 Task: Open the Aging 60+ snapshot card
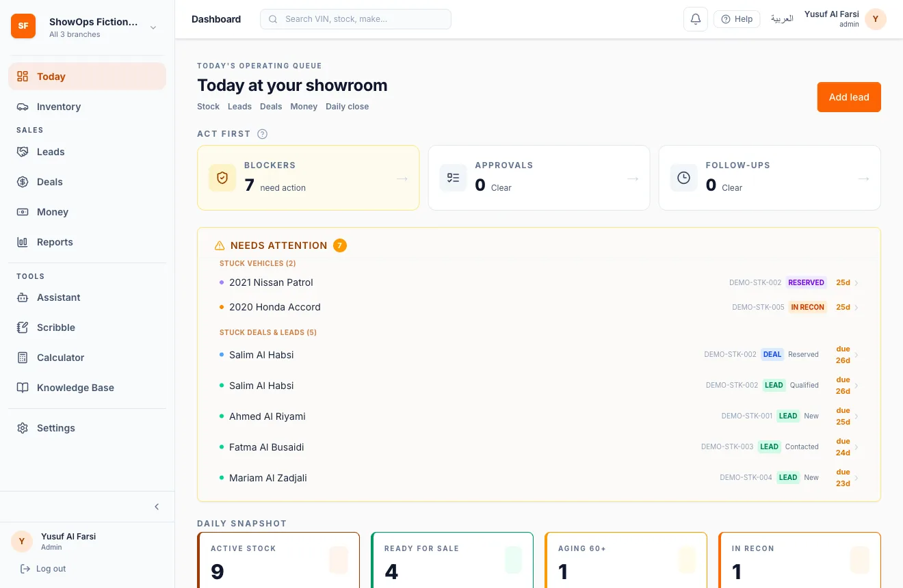tap(626, 561)
